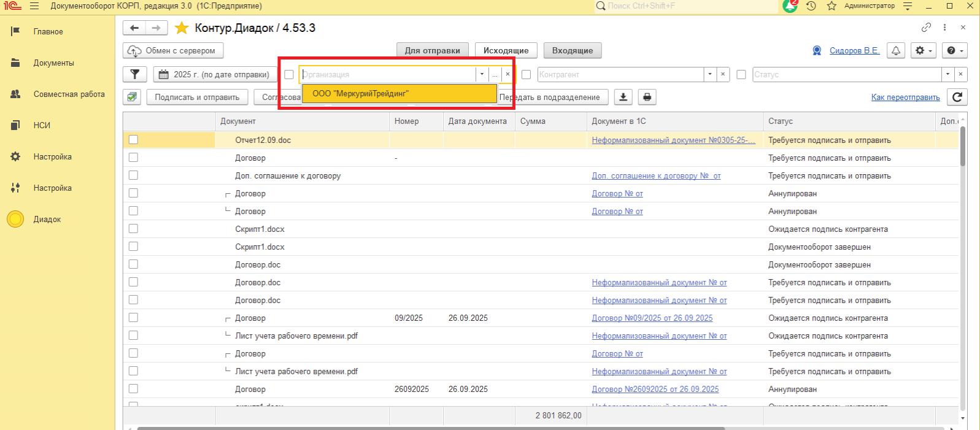
Task: Enable the Контрагент filter checkbox
Action: (526, 74)
